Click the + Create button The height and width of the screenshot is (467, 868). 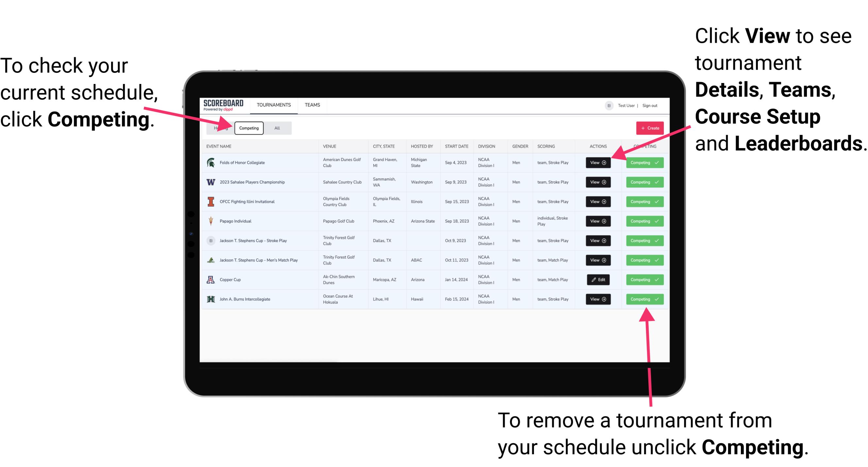(x=648, y=128)
